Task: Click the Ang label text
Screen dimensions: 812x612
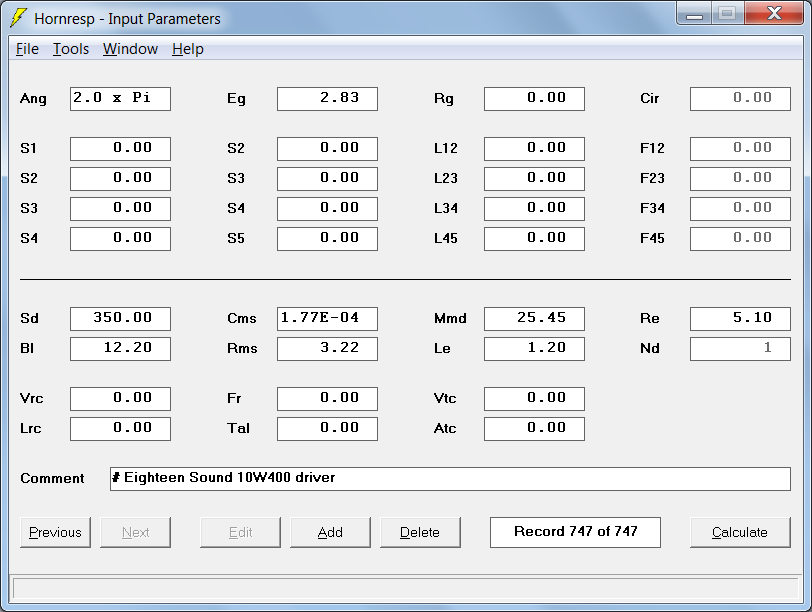Action: point(33,99)
